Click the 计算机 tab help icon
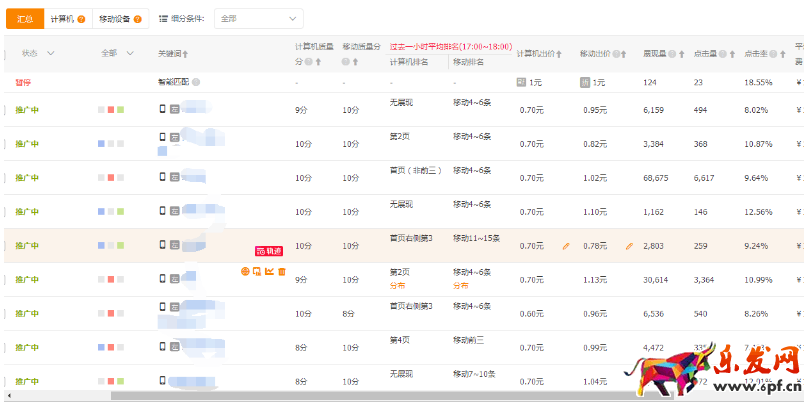Viewport: 812px width, 407px height. coord(83,19)
